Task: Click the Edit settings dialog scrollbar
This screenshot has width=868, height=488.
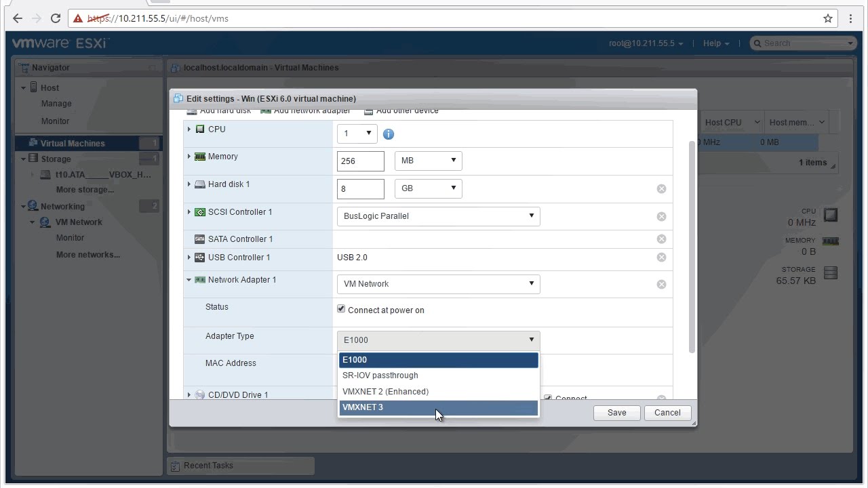Action: click(x=692, y=247)
